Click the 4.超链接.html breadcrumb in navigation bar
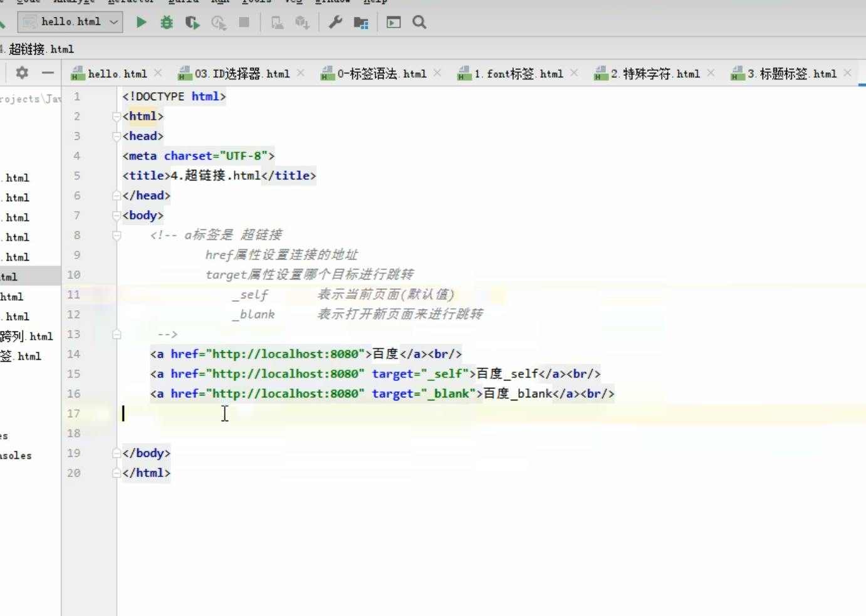This screenshot has width=866, height=616. [38, 49]
